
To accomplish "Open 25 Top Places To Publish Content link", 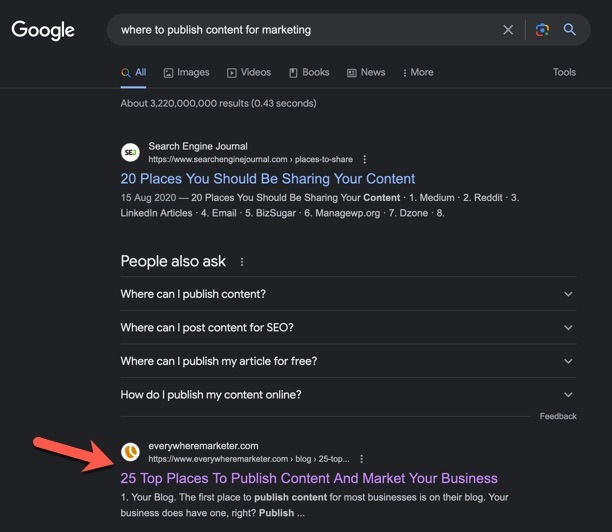I will pyautogui.click(x=309, y=479).
